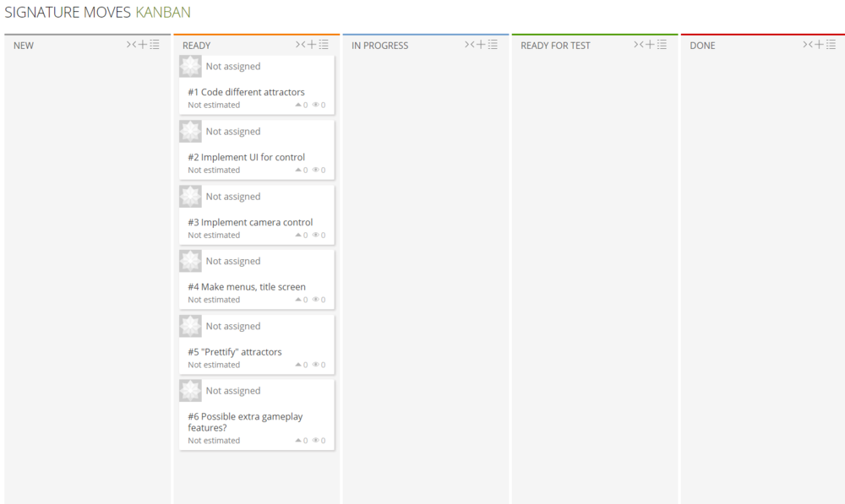Click bulk insert icon in DONE column
This screenshot has width=845, height=504.
(x=831, y=45)
